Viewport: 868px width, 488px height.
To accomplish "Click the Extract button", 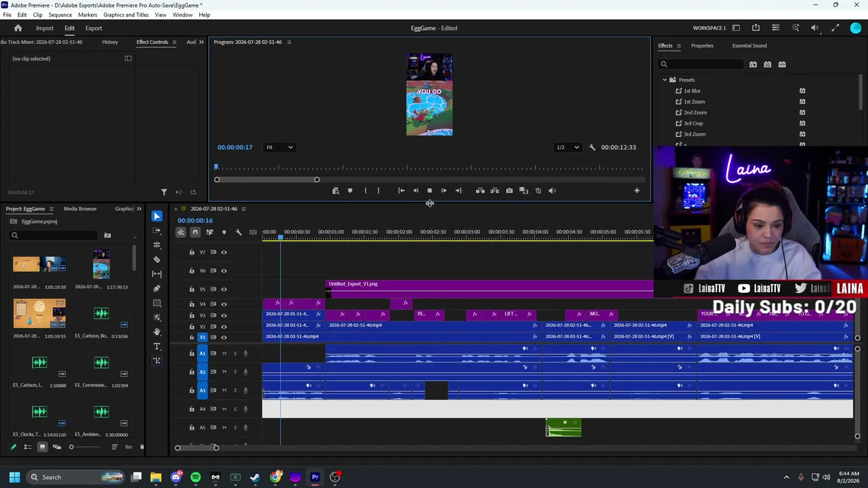I will 494,190.
